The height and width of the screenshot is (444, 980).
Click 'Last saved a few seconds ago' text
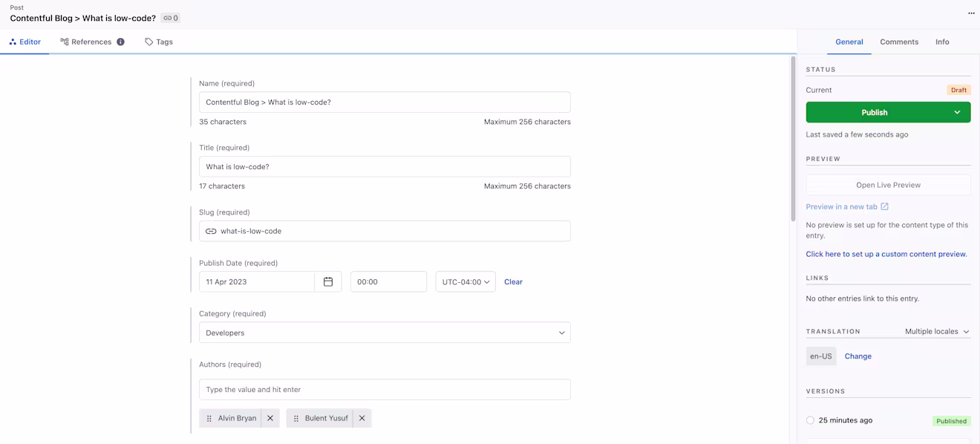click(x=857, y=134)
